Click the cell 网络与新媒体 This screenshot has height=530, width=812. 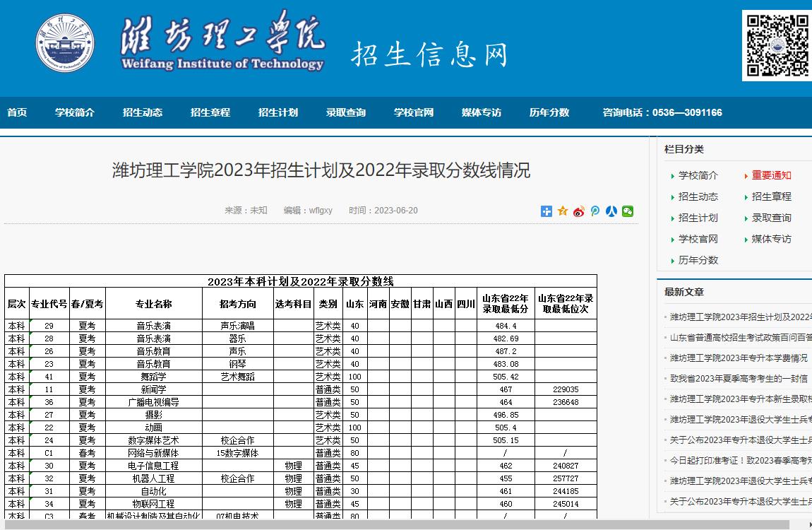[154, 453]
